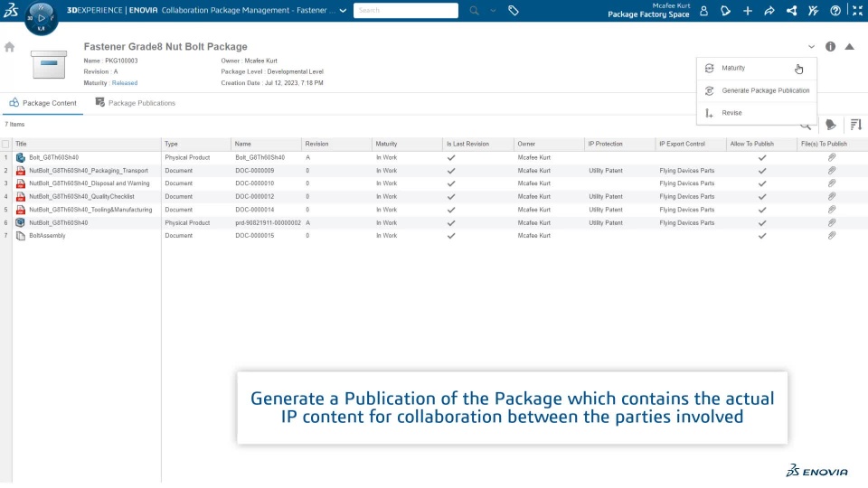Click the Released maturity link

click(125, 83)
